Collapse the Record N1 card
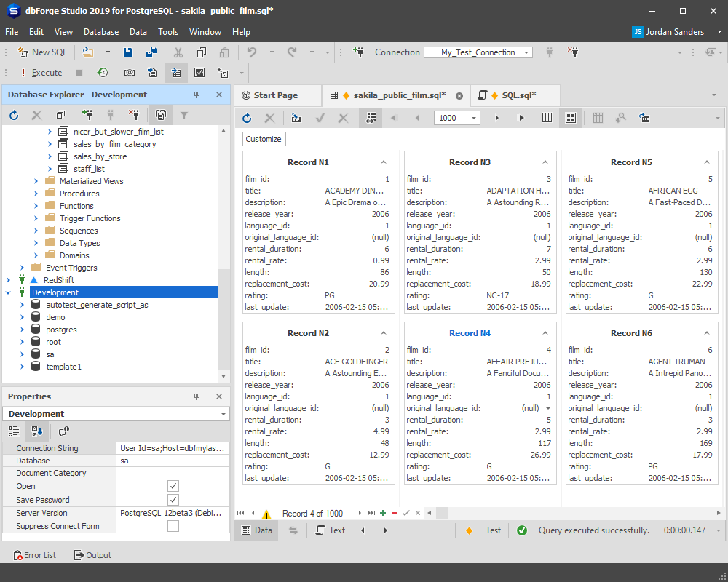 point(384,162)
